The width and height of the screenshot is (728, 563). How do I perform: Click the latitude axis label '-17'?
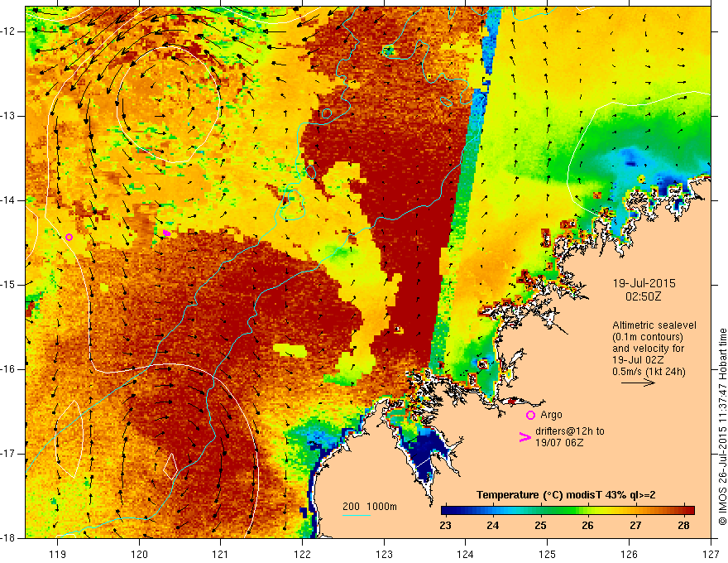(9, 454)
